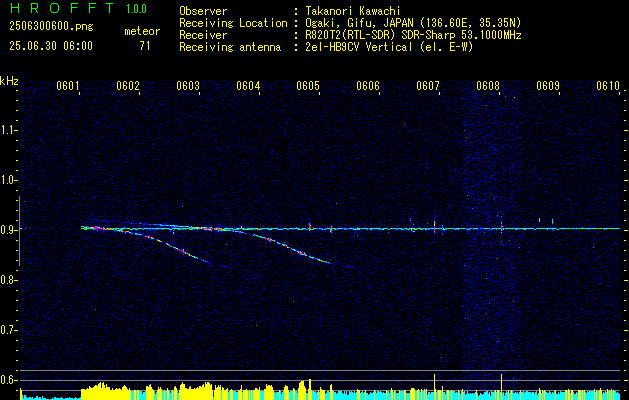
Task: Click the gray vertical range bar beside 0.9
Action: point(20,231)
